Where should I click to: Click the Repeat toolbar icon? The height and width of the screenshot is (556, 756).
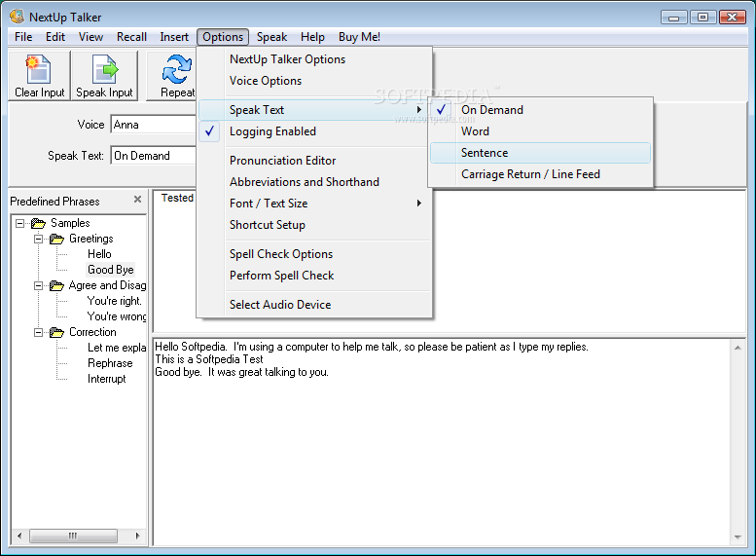176,76
